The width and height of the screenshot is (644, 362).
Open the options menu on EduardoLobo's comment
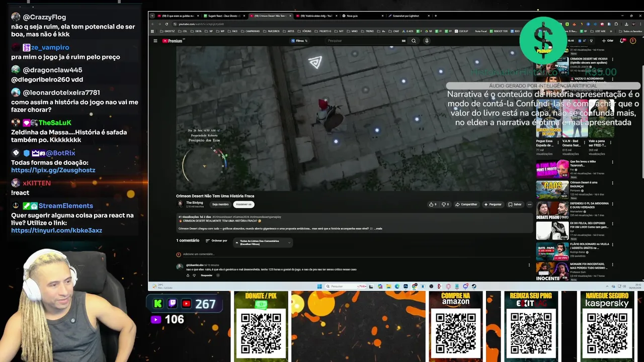[529, 265]
